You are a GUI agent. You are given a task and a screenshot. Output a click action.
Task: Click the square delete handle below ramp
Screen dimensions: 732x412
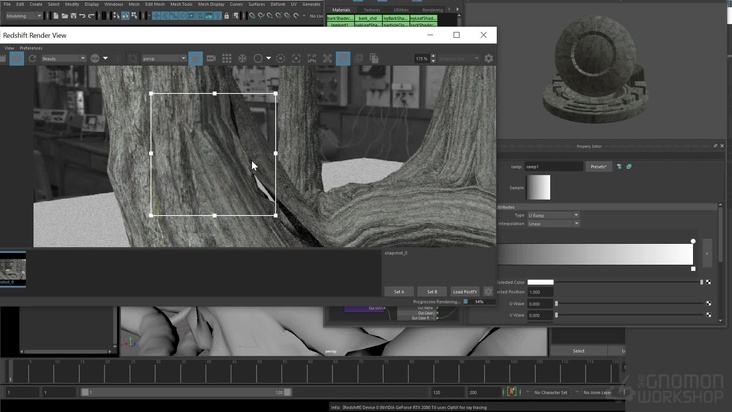[x=693, y=269]
